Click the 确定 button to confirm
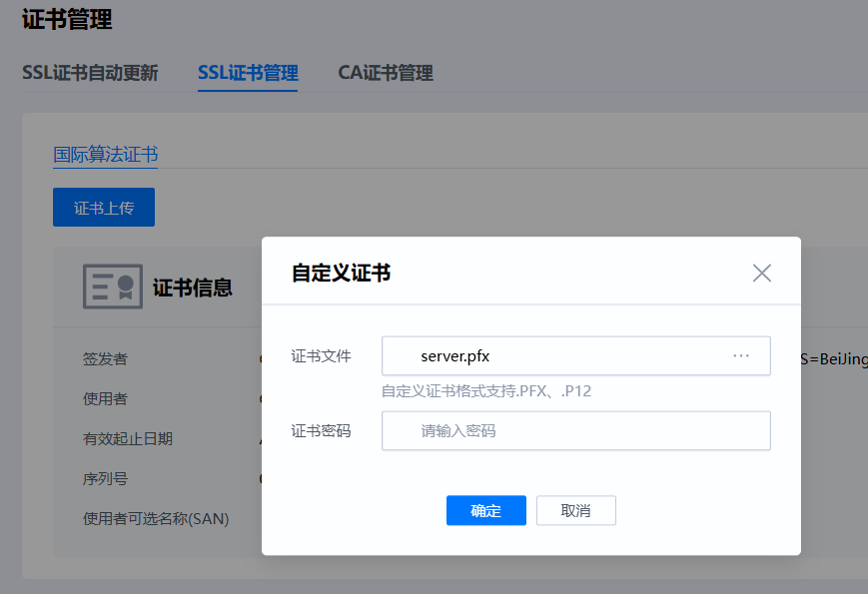 [x=485, y=510]
